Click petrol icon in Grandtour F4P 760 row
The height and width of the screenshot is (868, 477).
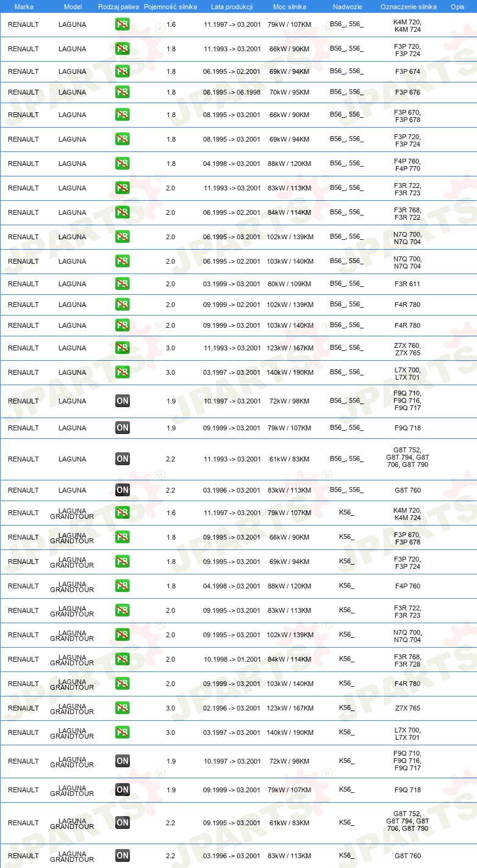pyautogui.click(x=123, y=586)
